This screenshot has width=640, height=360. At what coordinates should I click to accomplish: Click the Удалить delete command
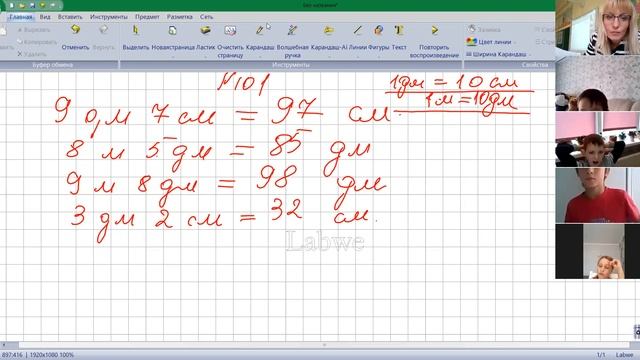[x=32, y=54]
